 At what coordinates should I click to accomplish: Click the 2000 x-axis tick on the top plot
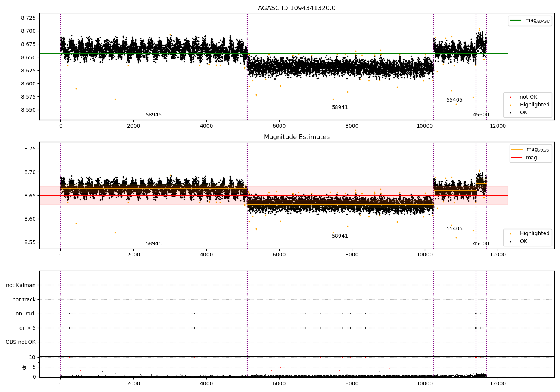click(133, 126)
